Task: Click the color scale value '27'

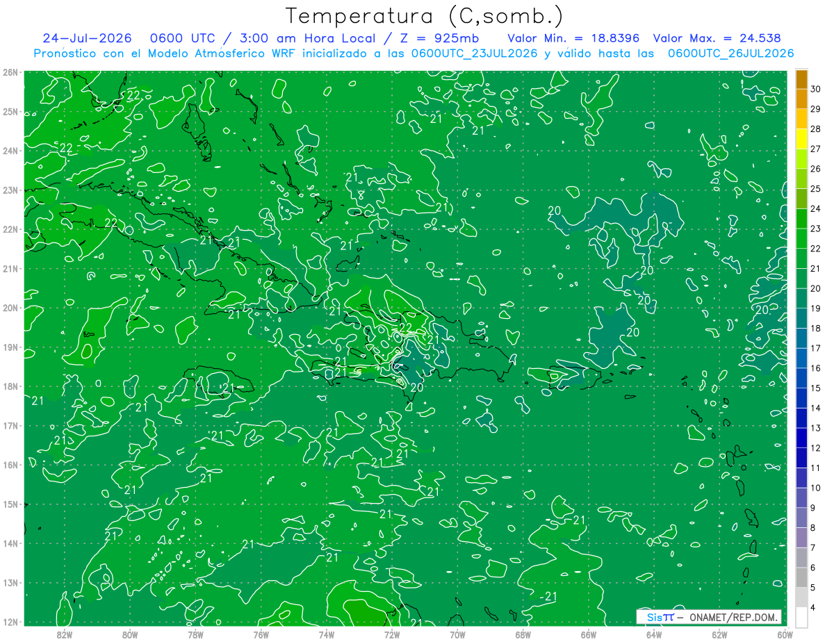Action: [816, 149]
